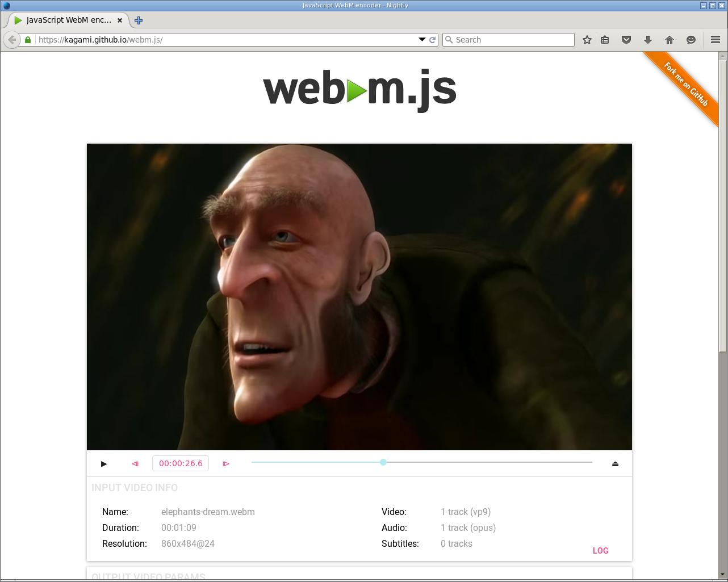The image size is (728, 582).
Task: Show bookmarks list icon
Action: tap(605, 40)
